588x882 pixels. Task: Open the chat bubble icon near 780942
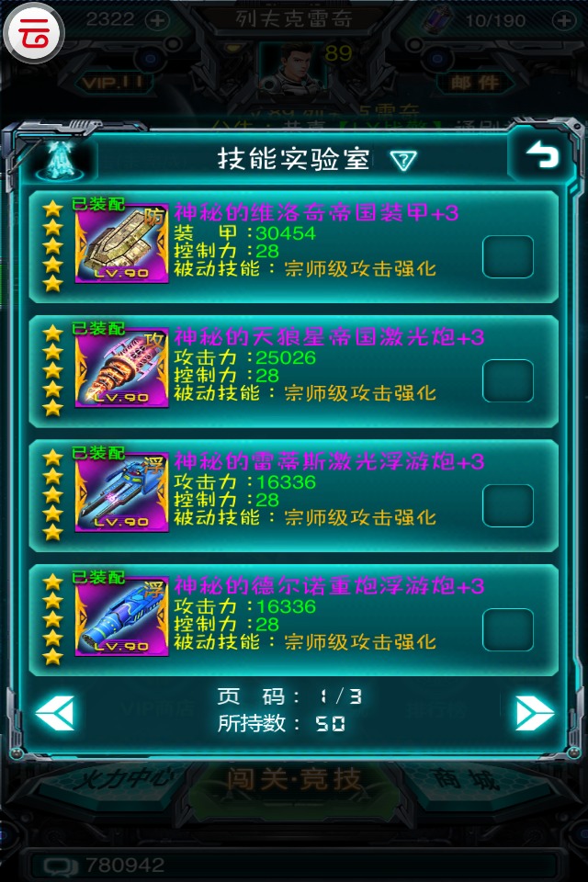(61, 866)
